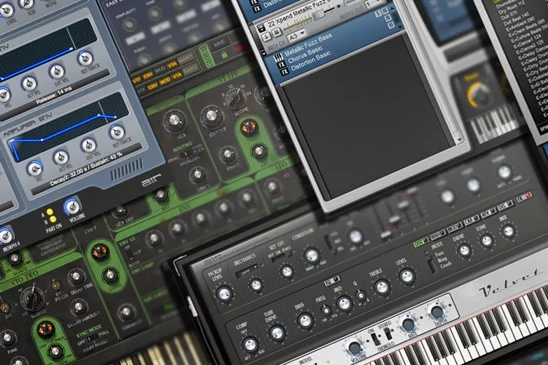
Task: Click the Tube Drive knob on Velvet
Action: click(277, 332)
